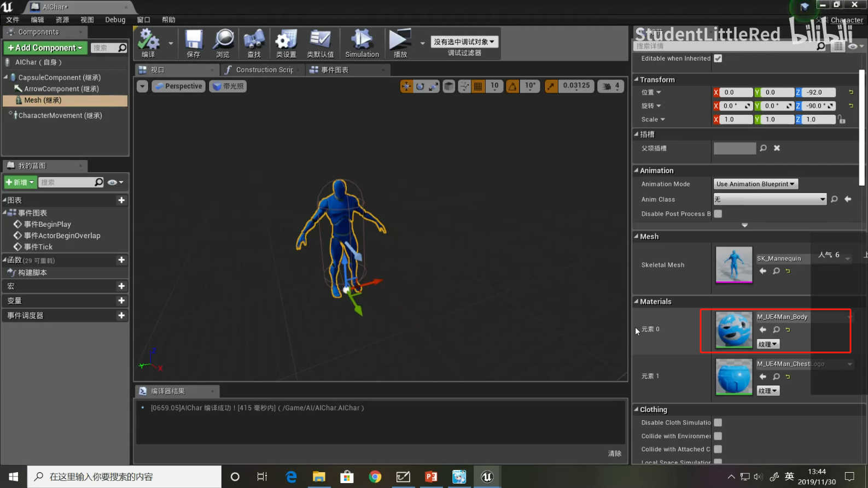Click the 播放 (Play) toolbar icon

coord(400,43)
